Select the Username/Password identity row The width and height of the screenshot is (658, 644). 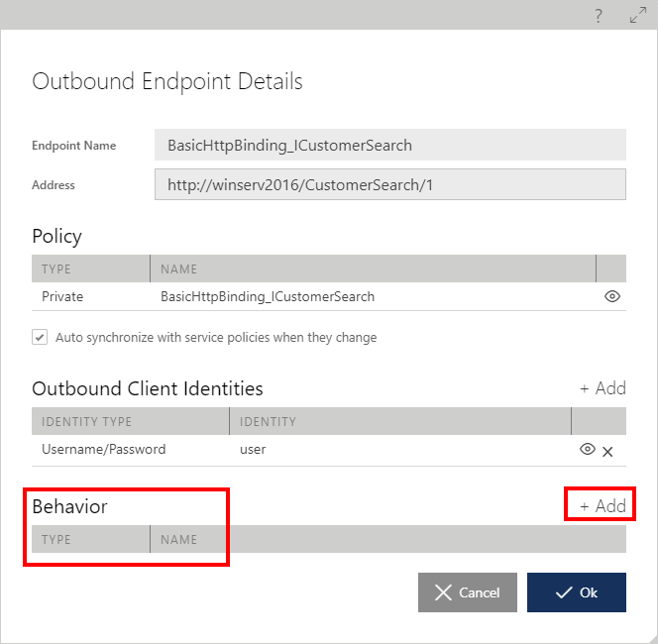point(329,450)
